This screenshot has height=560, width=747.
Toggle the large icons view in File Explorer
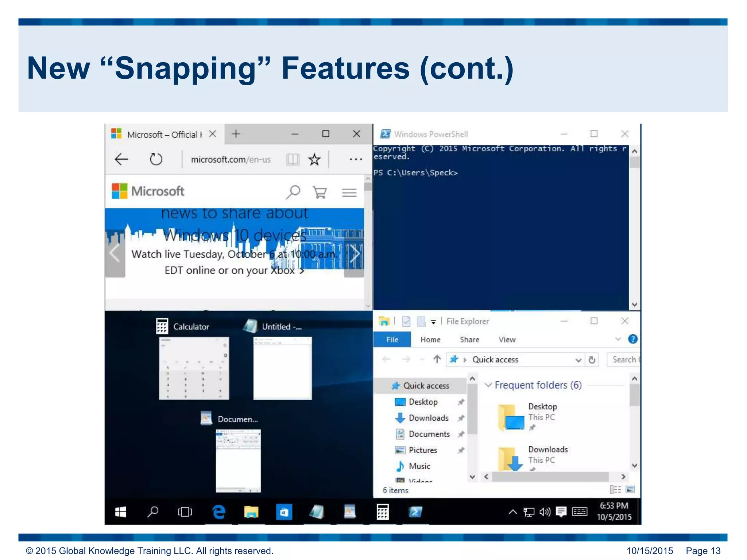point(630,489)
